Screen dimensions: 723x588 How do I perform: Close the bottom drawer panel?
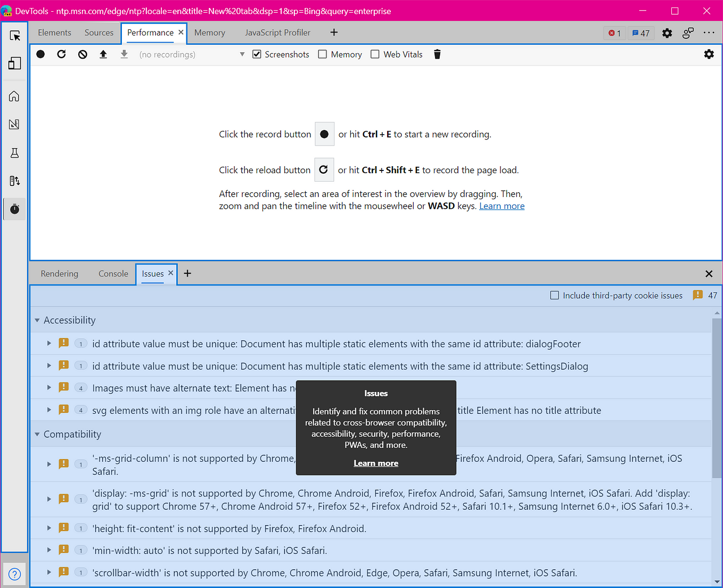709,274
